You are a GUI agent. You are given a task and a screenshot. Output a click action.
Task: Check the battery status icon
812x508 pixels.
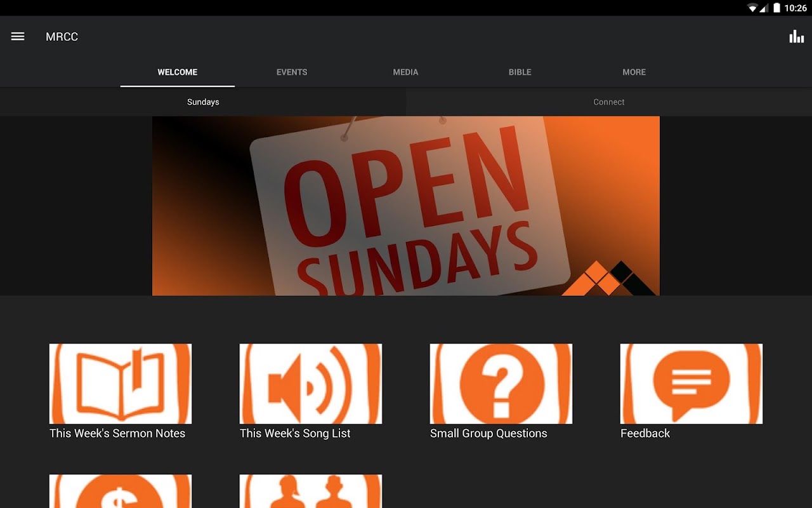776,8
